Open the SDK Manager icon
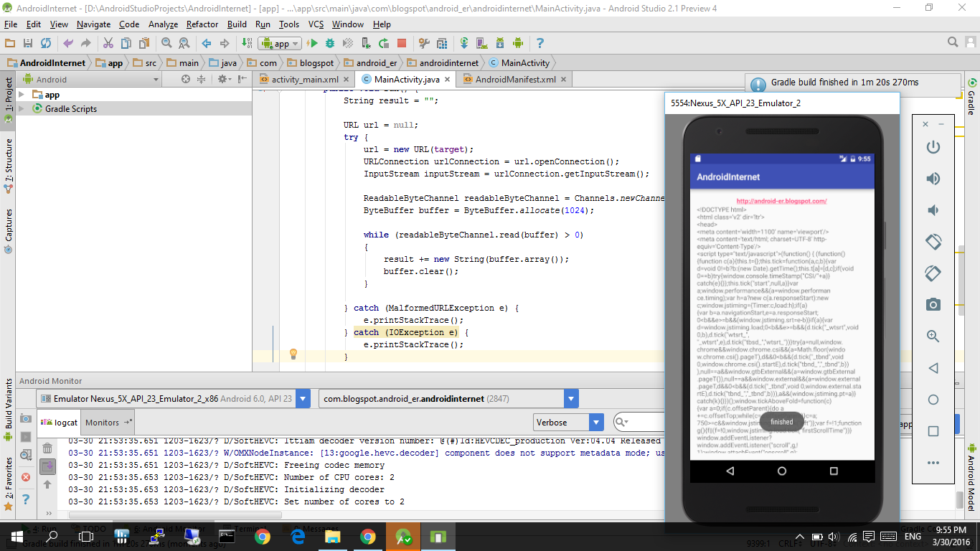Screen dimensions: 980x551 pos(500,43)
